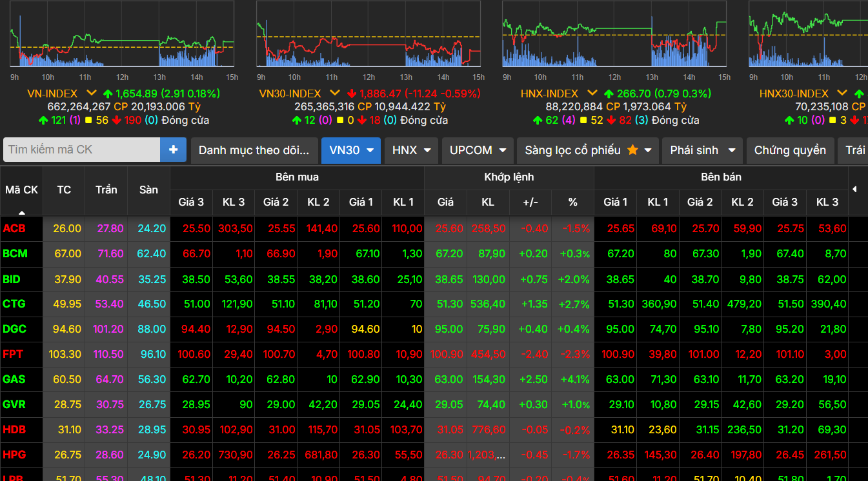Viewport: 868px width, 481px height.
Task: Switch to the Chứng quyền tab
Action: point(790,150)
